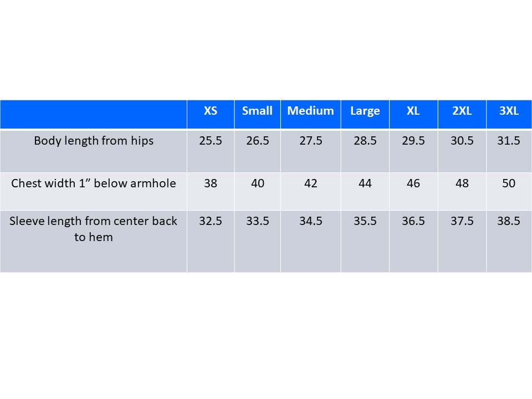Select the 2XL header cell
The image size is (532, 399).
(x=462, y=111)
